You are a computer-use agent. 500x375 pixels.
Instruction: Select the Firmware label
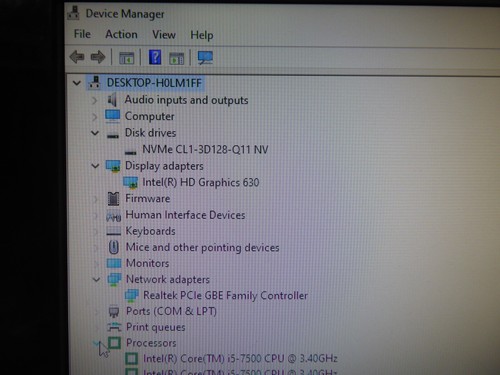pos(148,199)
